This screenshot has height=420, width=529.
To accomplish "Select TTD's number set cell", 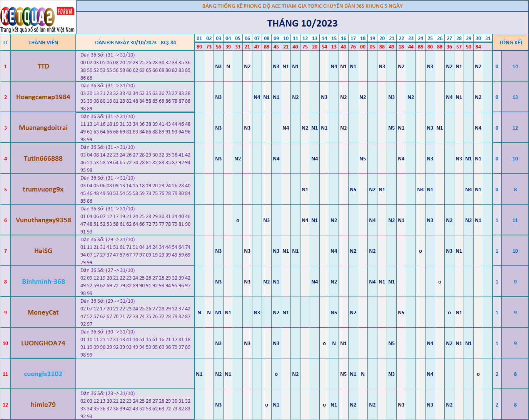I will [x=135, y=66].
